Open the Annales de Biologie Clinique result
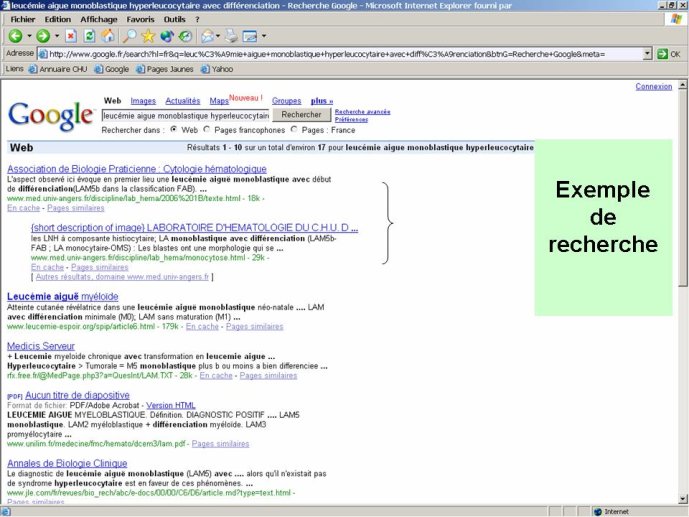This screenshot has width=689, height=517. pos(67,463)
